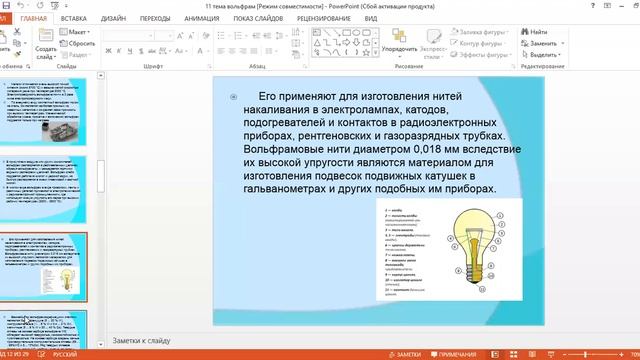
Task: Open the Макет layout dropdown
Action: 75,32
